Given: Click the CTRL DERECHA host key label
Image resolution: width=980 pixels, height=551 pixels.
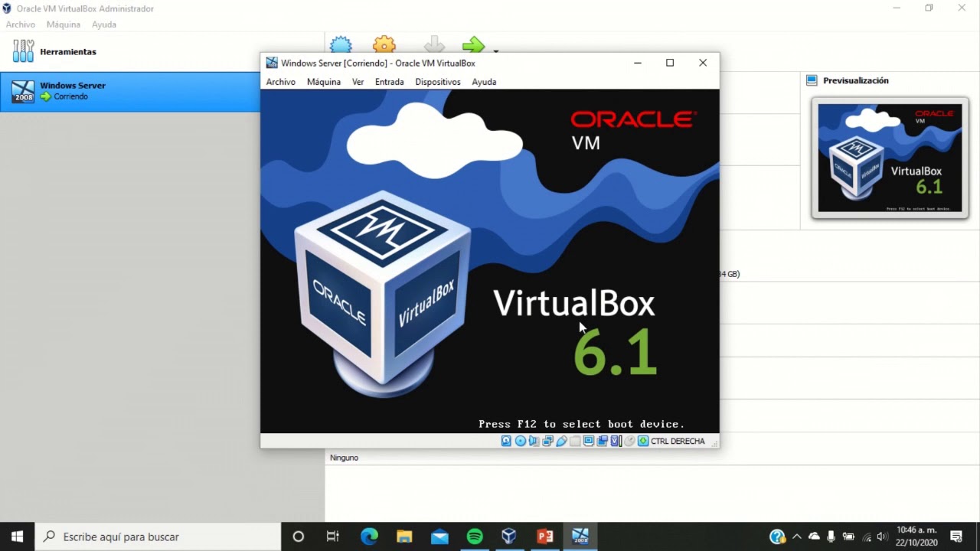Looking at the screenshot, I should point(678,441).
